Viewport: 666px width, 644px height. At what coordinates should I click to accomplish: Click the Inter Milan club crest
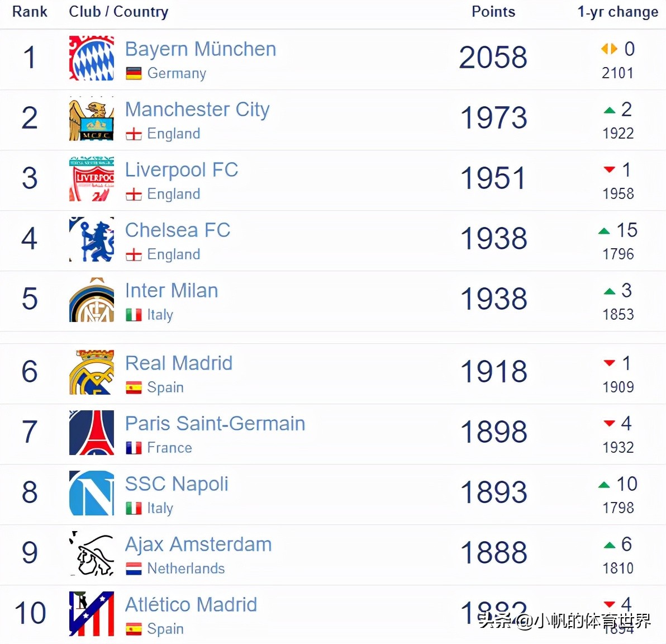click(x=92, y=300)
